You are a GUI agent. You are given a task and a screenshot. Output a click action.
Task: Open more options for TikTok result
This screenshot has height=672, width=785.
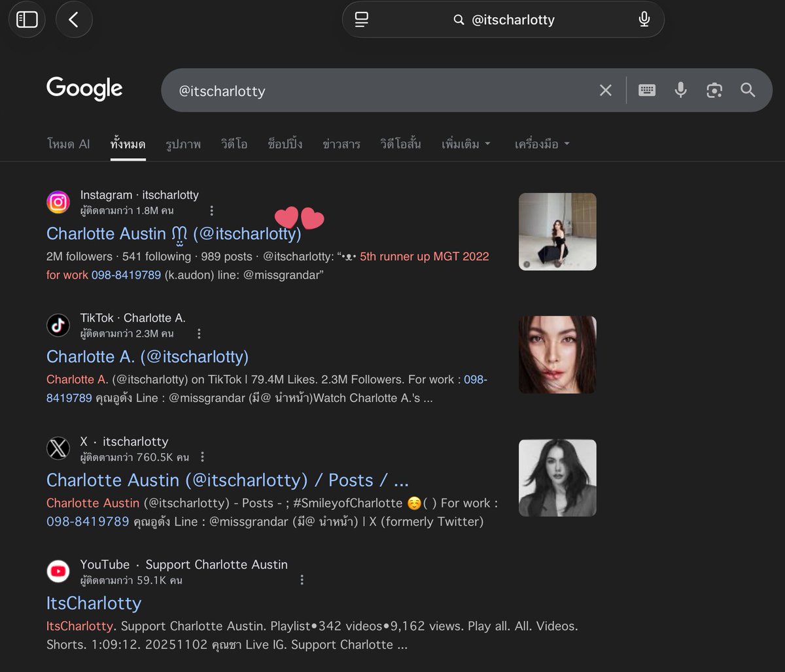click(199, 333)
